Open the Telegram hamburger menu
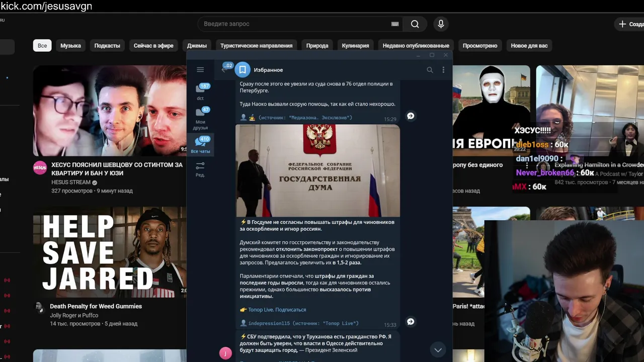This screenshot has height=362, width=644. point(200,70)
